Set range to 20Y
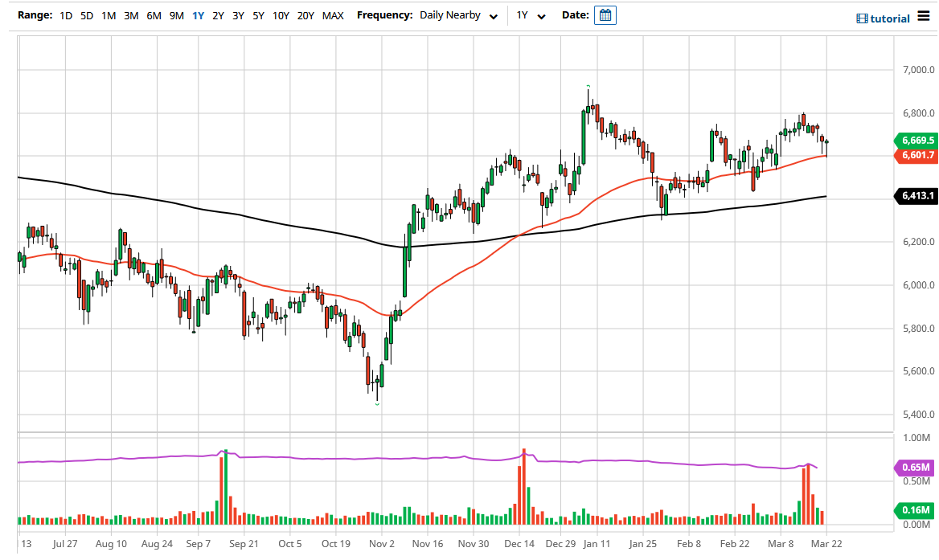The image size is (939, 560). pyautogui.click(x=305, y=15)
